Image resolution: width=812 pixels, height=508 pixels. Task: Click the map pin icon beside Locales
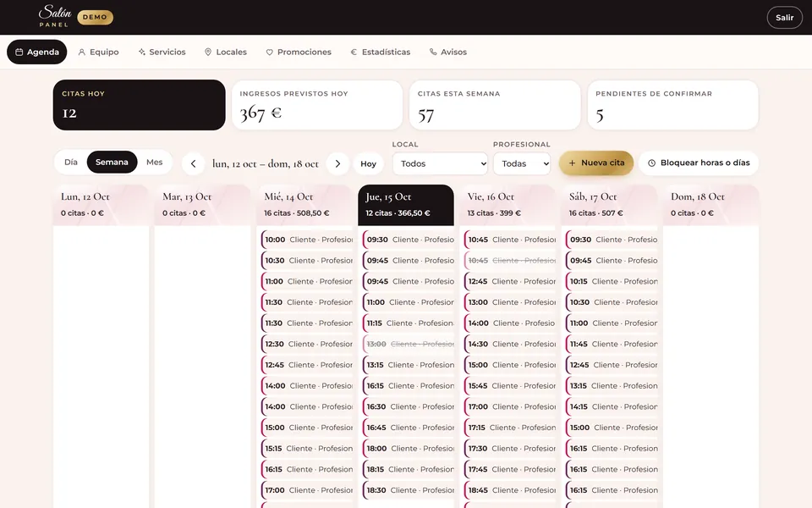click(x=208, y=52)
